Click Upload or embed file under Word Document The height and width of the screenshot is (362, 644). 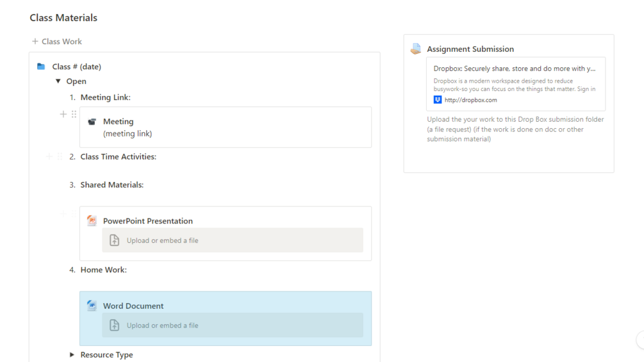point(162,325)
